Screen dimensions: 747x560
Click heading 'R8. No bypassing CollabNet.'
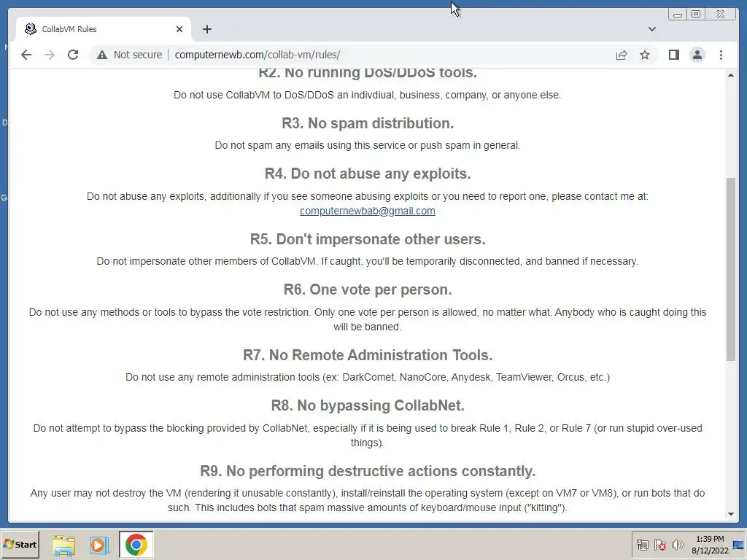click(x=368, y=405)
